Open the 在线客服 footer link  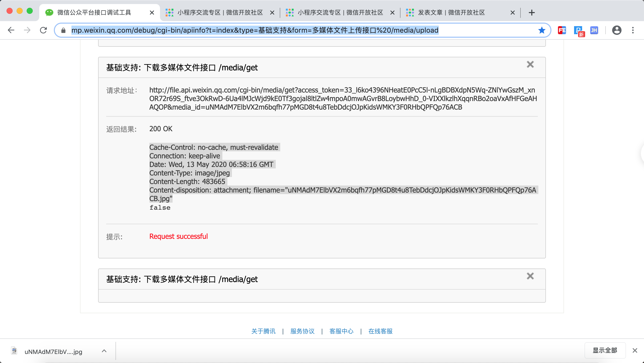380,331
